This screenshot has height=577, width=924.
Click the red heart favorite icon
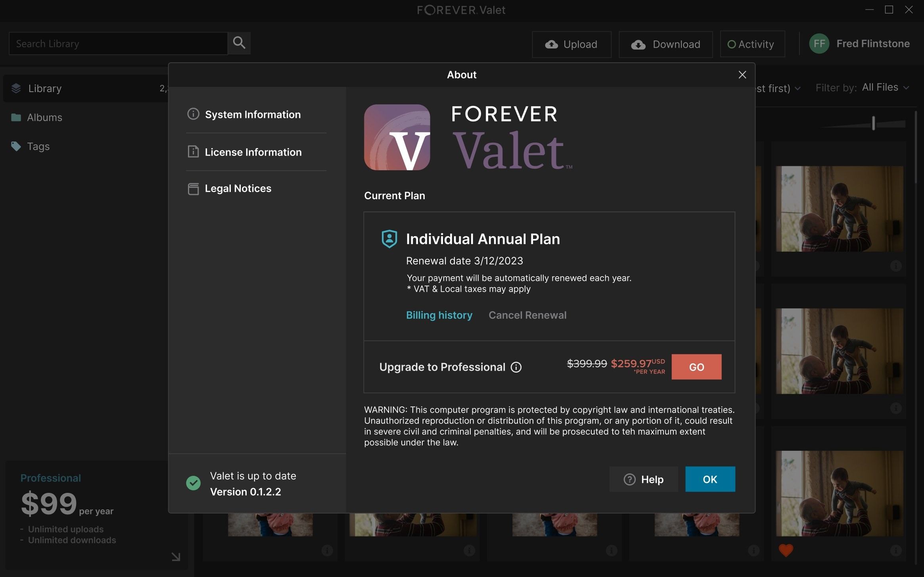786,550
